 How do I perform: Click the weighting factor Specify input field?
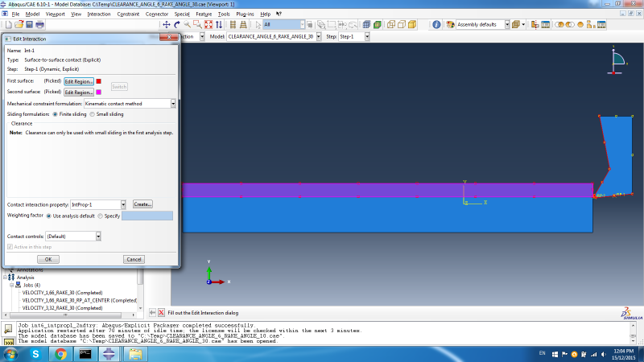[x=147, y=216]
